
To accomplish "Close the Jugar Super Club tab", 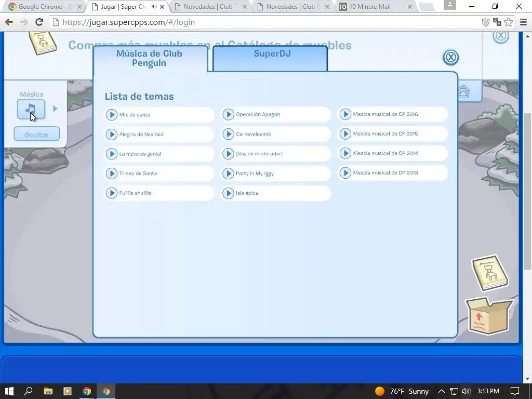I will [x=162, y=7].
